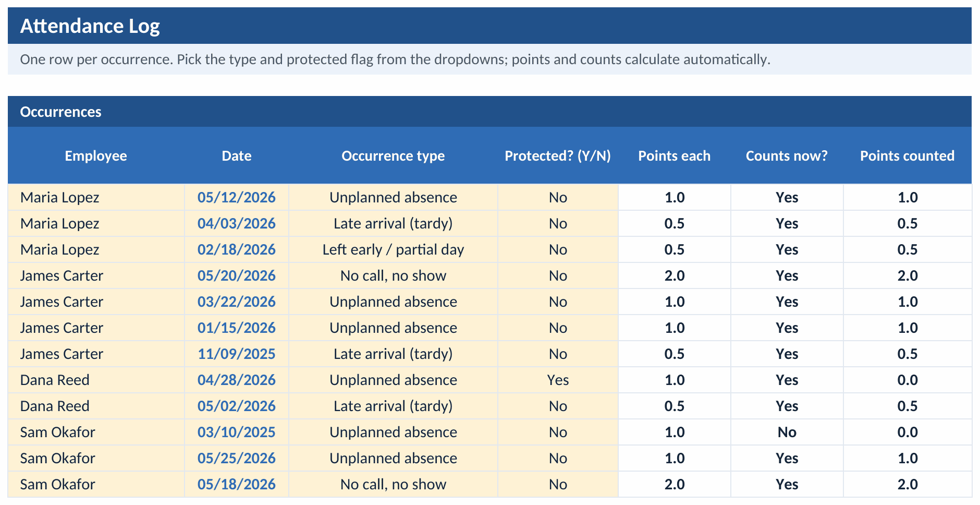Open the Left early / partial day cell
The height and width of the screenshot is (505, 980).
393,249
